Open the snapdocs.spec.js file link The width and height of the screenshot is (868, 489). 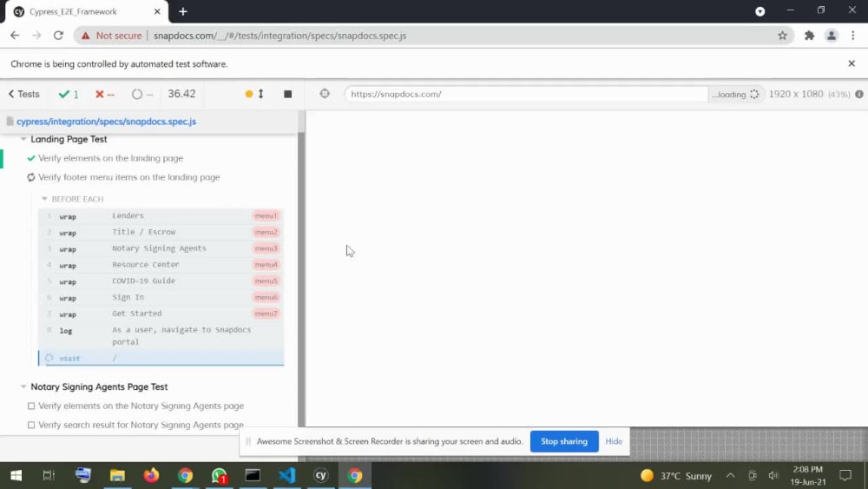pyautogui.click(x=106, y=122)
